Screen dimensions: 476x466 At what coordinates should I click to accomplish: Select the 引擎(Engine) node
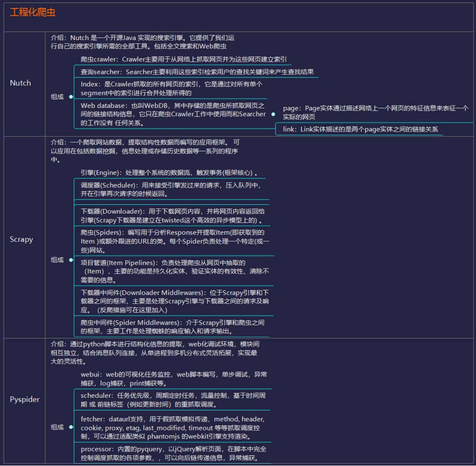coord(169,173)
